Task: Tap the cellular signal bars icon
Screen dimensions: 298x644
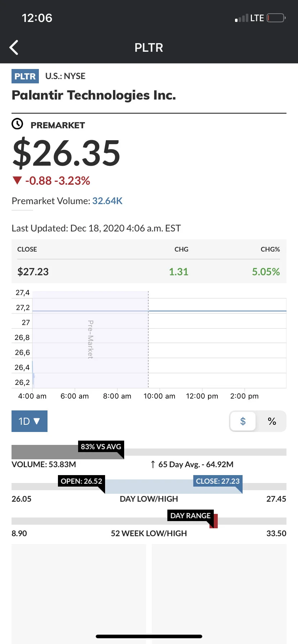Action: click(241, 18)
